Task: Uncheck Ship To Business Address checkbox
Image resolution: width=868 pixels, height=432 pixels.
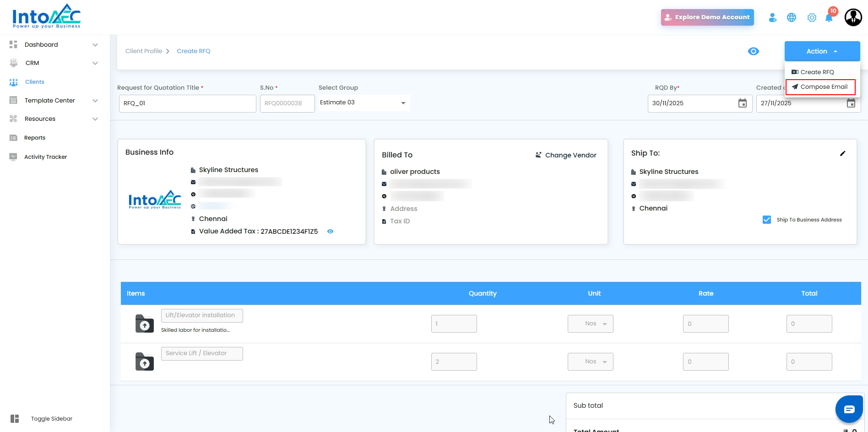Action: (x=767, y=220)
